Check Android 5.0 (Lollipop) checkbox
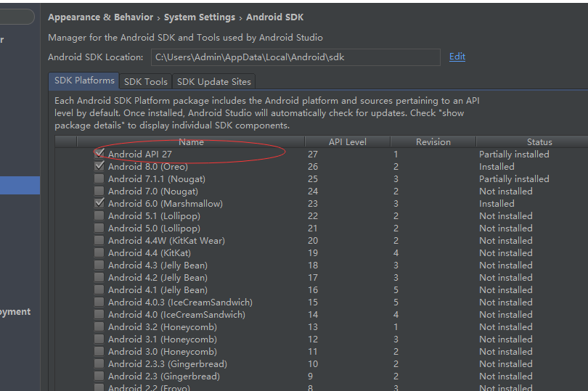Image resolution: width=588 pixels, height=391 pixels. click(x=99, y=229)
